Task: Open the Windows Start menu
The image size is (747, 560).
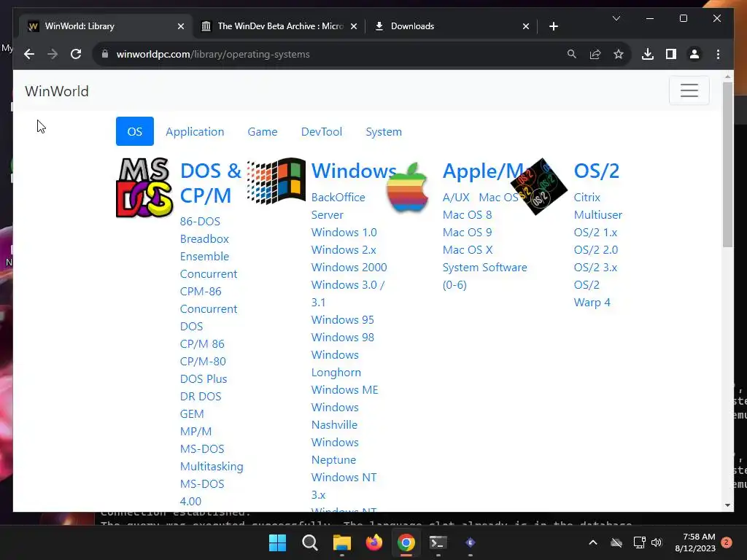Action: [x=277, y=542]
